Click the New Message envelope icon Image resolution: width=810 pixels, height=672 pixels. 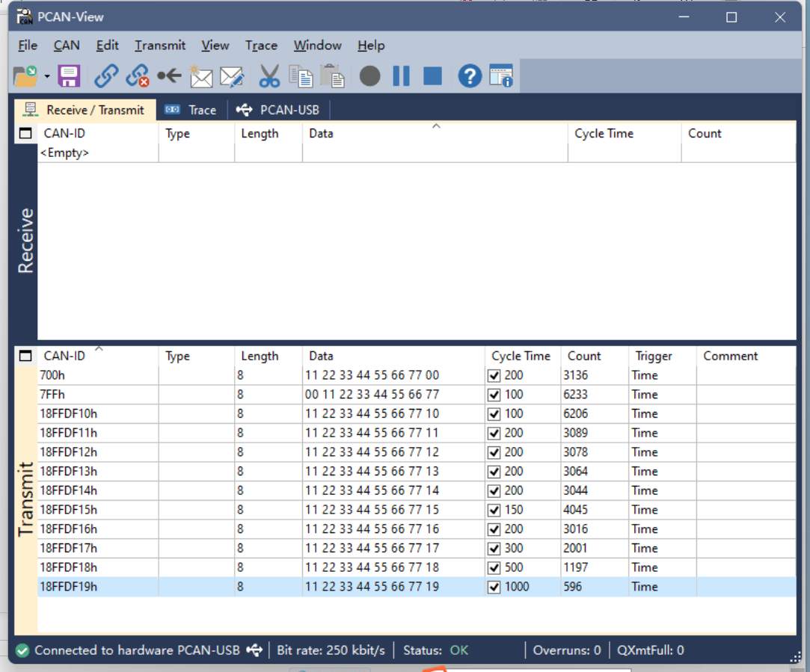coord(201,76)
